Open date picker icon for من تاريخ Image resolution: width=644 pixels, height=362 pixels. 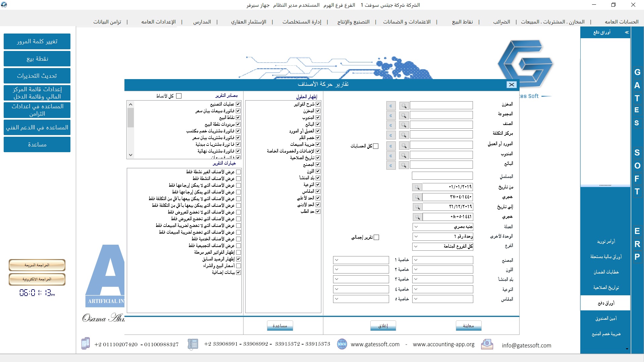click(417, 187)
